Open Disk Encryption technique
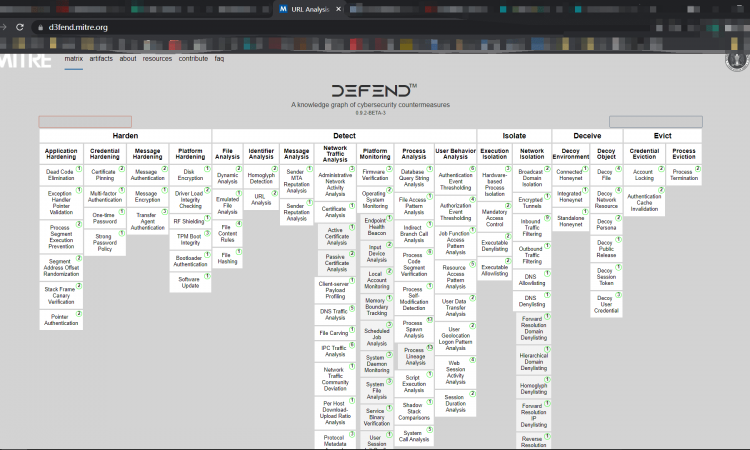The width and height of the screenshot is (750, 450). pyautogui.click(x=190, y=175)
